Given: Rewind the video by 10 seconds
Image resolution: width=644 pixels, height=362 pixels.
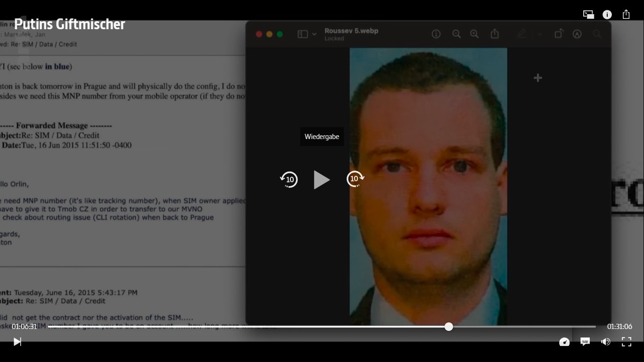Looking at the screenshot, I should pyautogui.click(x=289, y=180).
